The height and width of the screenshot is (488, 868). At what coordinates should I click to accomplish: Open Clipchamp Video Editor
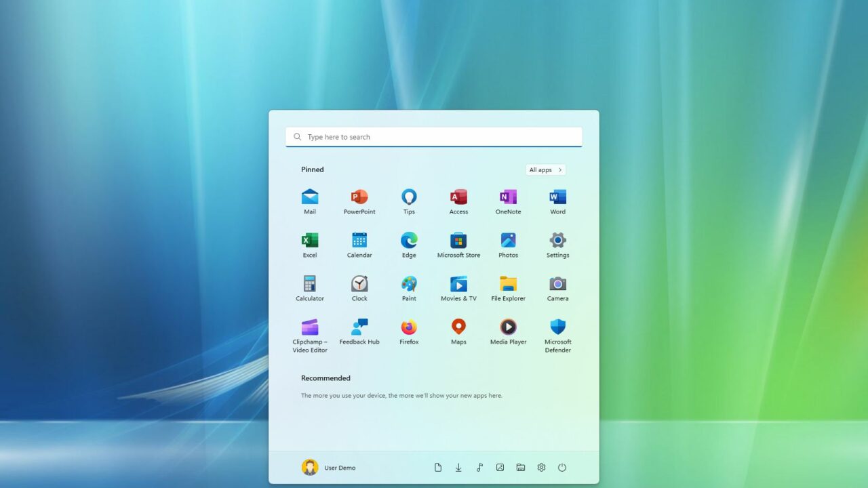click(x=310, y=335)
